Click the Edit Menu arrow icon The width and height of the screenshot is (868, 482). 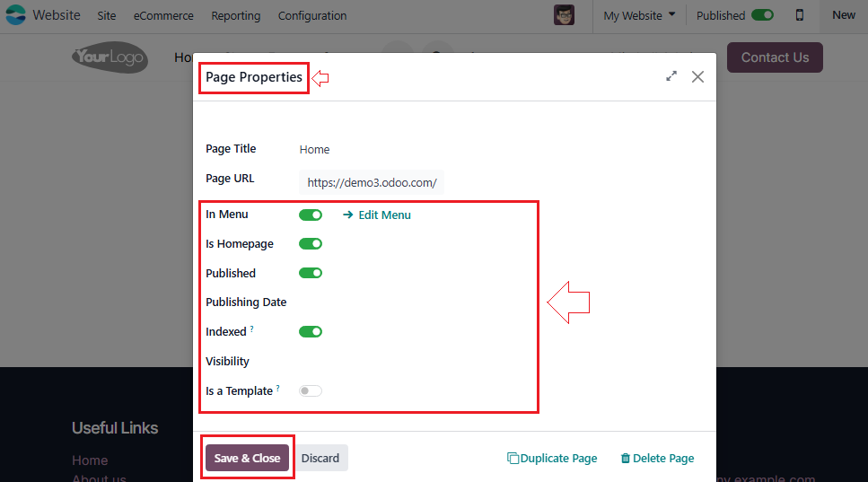tap(347, 215)
